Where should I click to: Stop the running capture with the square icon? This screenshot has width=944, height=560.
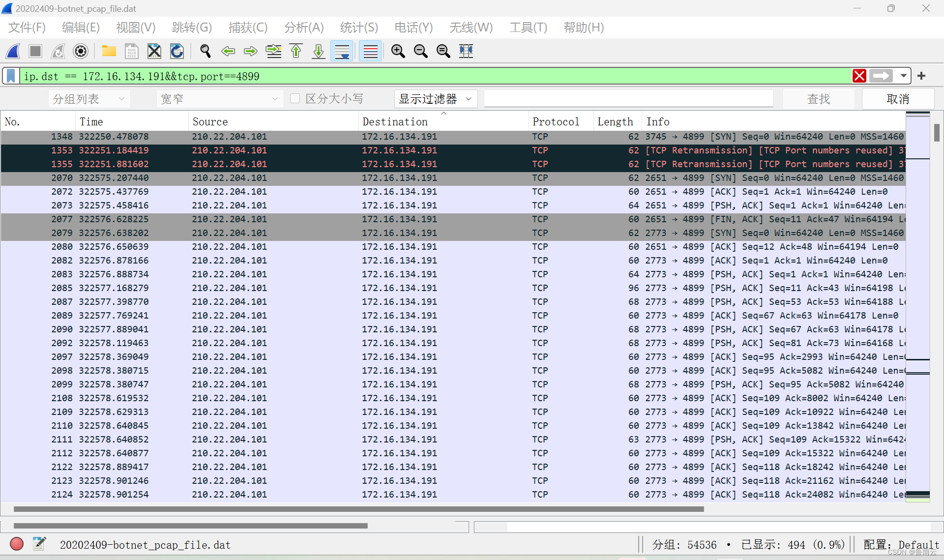tap(35, 51)
